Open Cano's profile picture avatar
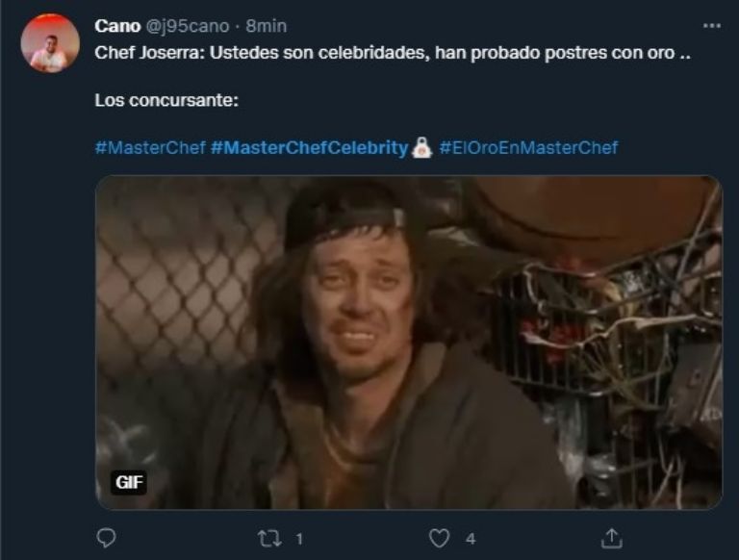Image resolution: width=739 pixels, height=560 pixels. [50, 43]
